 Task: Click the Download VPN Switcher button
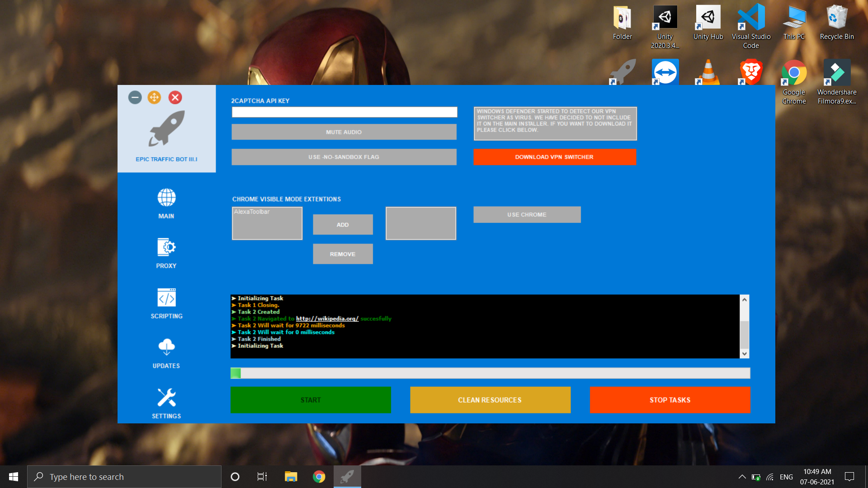pos(554,157)
